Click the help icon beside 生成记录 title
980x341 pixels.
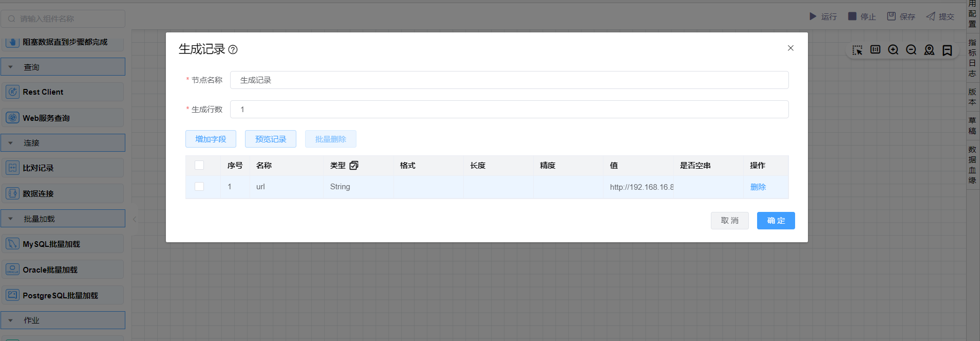click(x=233, y=49)
